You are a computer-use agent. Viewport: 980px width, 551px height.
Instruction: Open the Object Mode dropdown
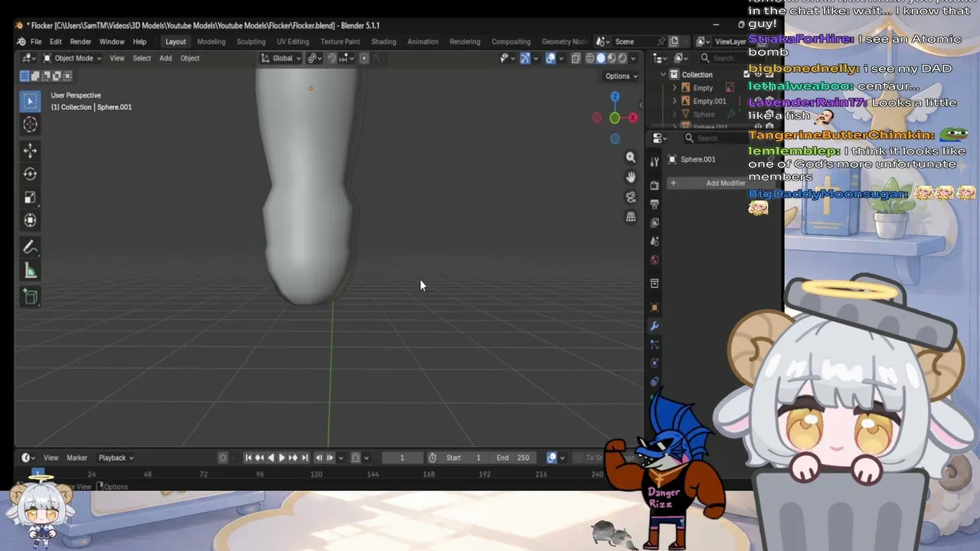click(x=72, y=58)
